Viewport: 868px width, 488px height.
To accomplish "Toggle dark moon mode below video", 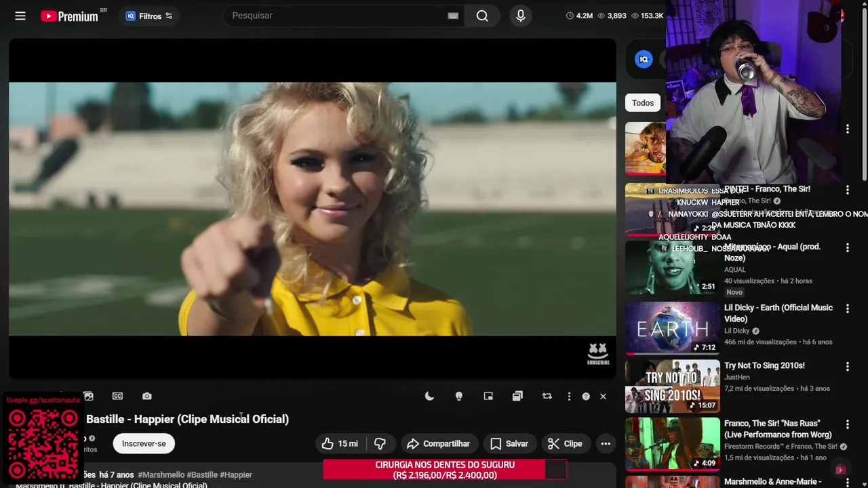I will tap(429, 396).
